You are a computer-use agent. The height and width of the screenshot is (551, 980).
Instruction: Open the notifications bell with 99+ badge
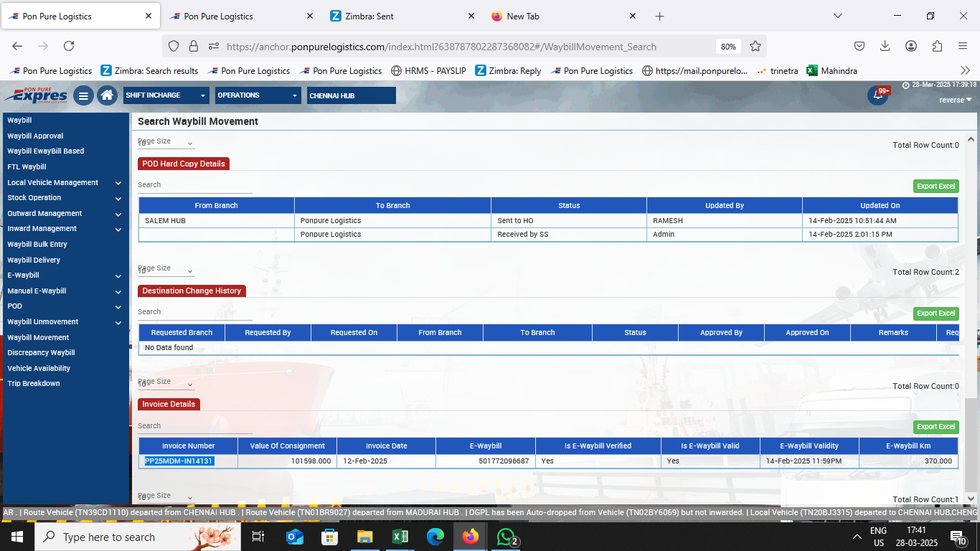(877, 95)
